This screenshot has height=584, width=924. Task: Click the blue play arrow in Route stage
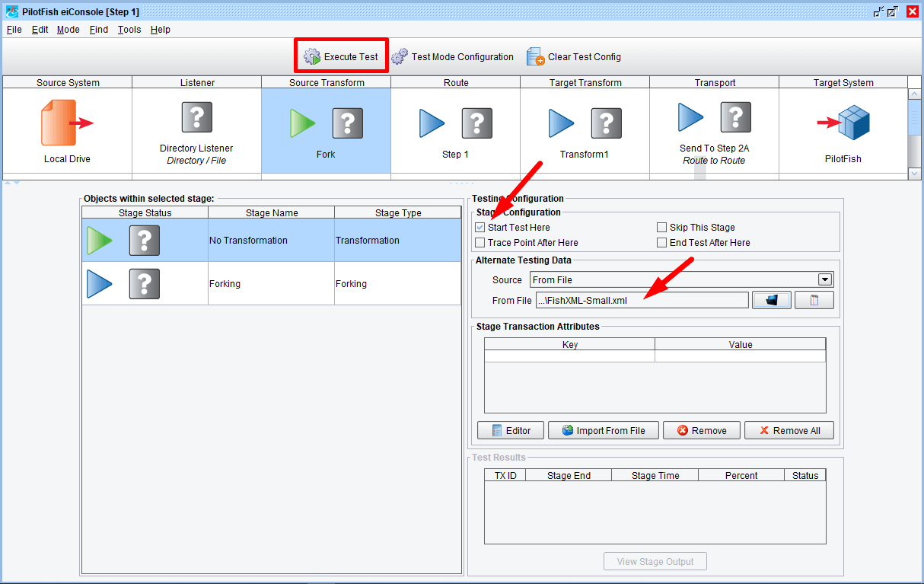pyautogui.click(x=432, y=123)
